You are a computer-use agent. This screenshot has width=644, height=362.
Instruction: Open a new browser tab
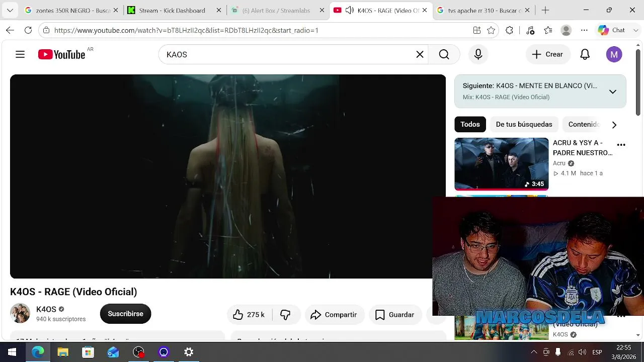[545, 10]
